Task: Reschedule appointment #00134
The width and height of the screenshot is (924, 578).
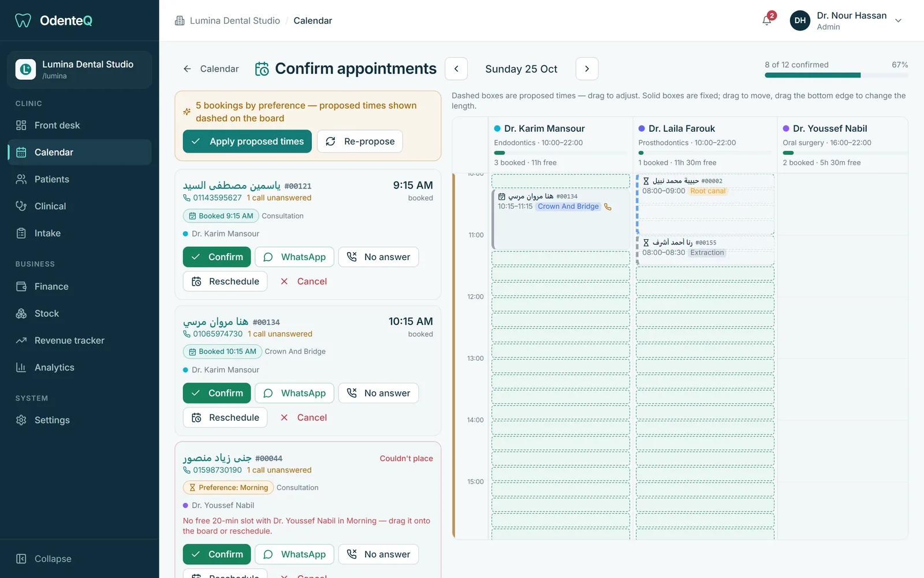Action: click(225, 417)
